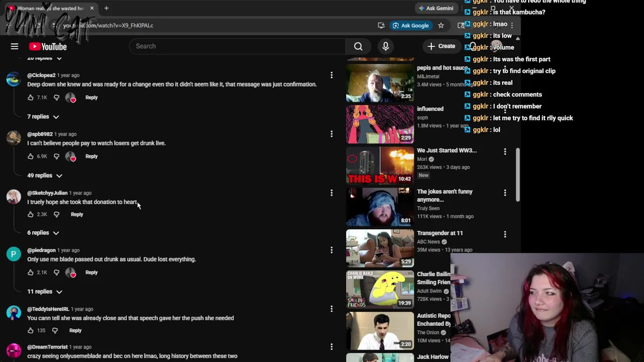
Task: Open options menu for @piedragon comment
Action: coord(331,250)
